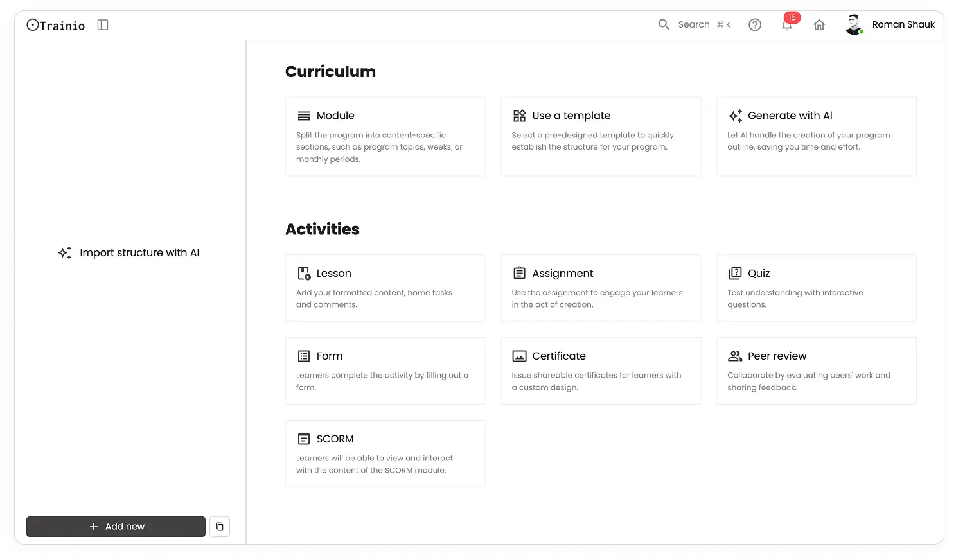Click the Generate with AI sparkle icon
The image size is (956, 560).
(734, 116)
